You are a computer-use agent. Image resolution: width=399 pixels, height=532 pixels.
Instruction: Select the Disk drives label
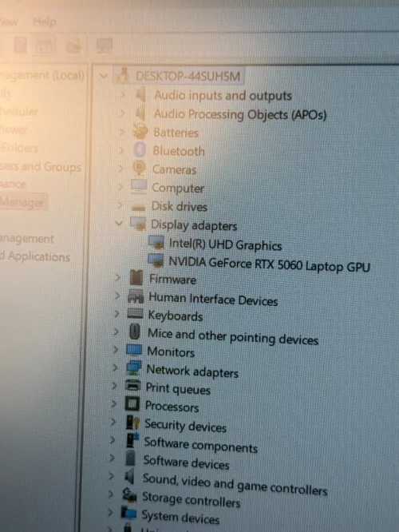click(180, 206)
